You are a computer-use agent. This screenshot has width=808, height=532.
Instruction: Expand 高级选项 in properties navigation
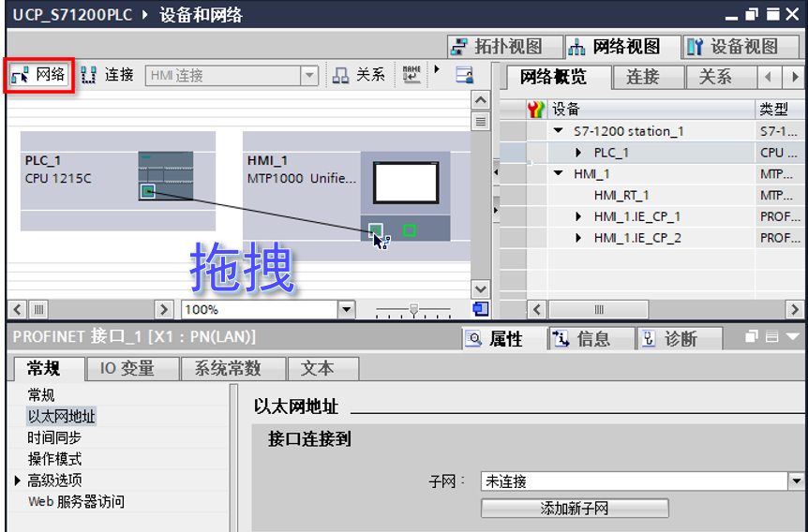(18, 480)
